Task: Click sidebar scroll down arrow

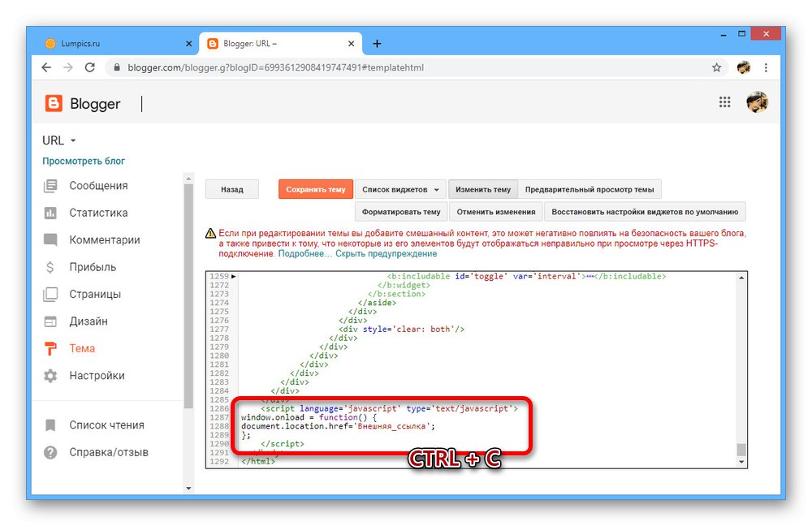Action: pos(188,488)
